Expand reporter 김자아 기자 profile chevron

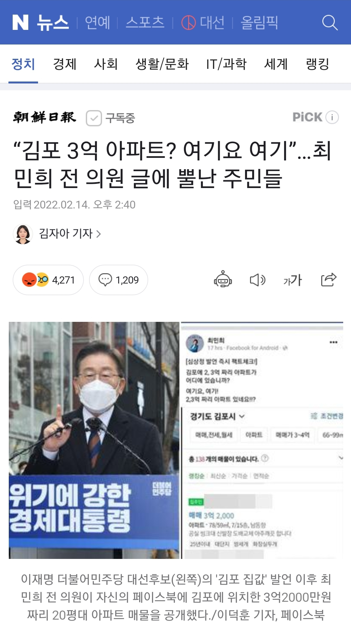(98, 234)
